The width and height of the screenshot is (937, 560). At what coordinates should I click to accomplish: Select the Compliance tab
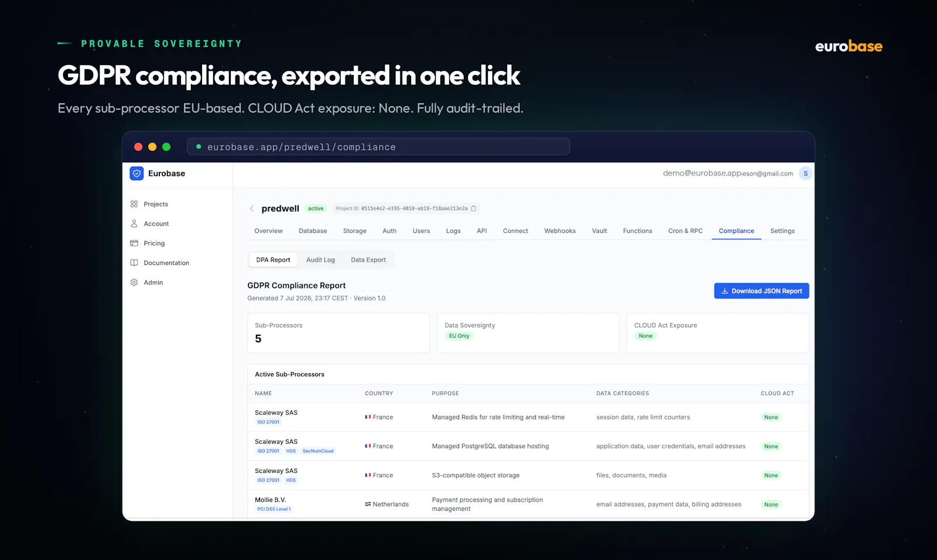pos(736,231)
